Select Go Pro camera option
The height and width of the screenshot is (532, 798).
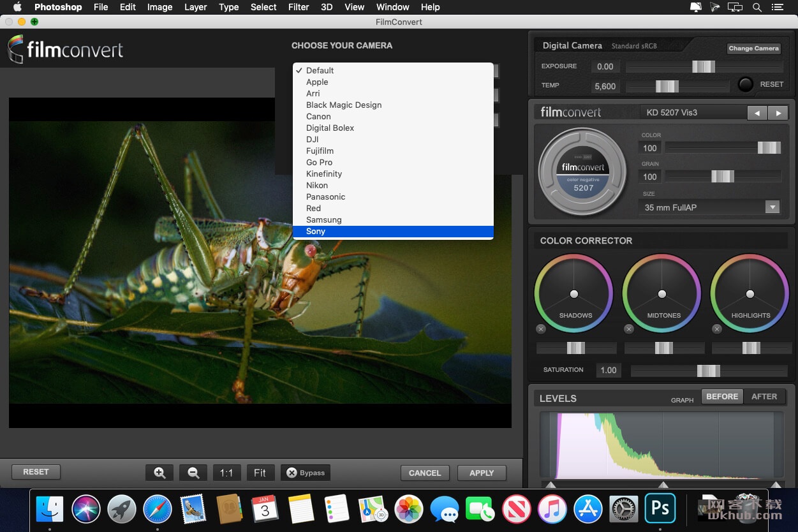click(393, 162)
